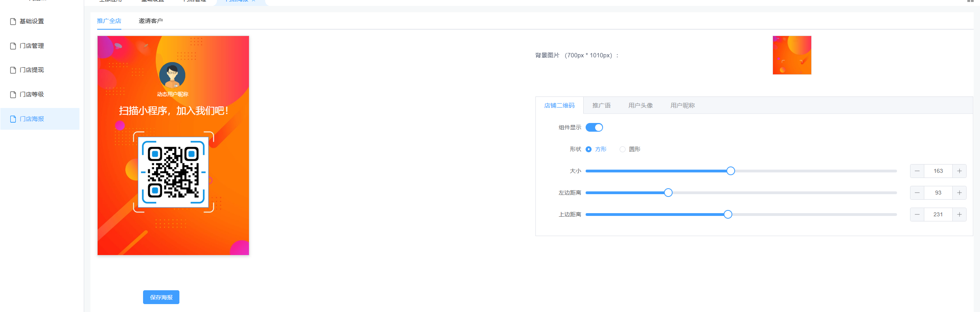Go to the 用户昵称 settings tab
This screenshot has width=980, height=312.
point(682,106)
